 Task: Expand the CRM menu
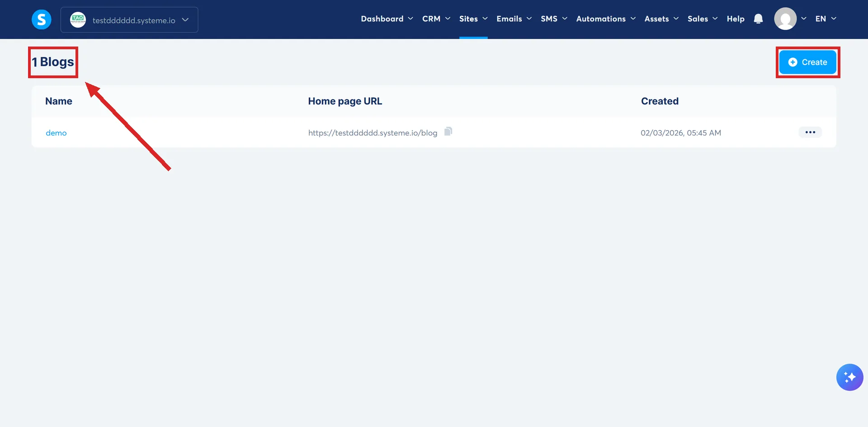436,19
